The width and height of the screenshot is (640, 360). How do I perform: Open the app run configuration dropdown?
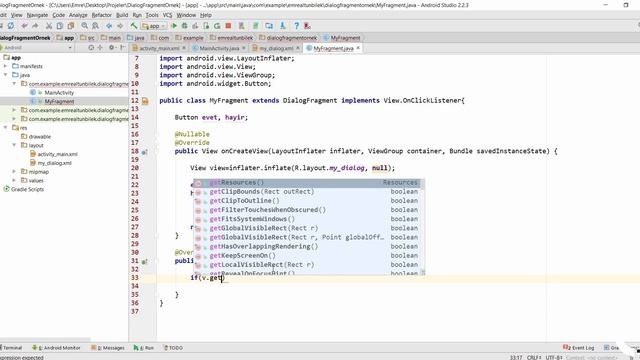153,26
